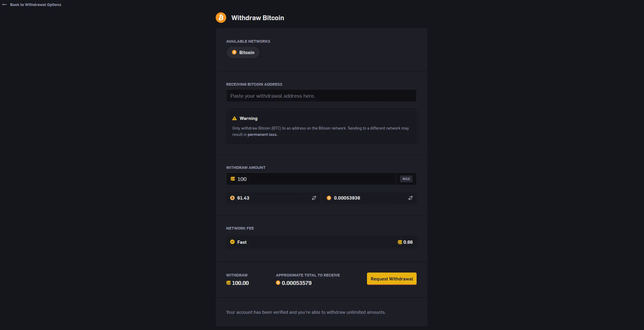Click the Bitcoin icon beside 0.00053579
This screenshot has width=644, height=330.
point(278,283)
